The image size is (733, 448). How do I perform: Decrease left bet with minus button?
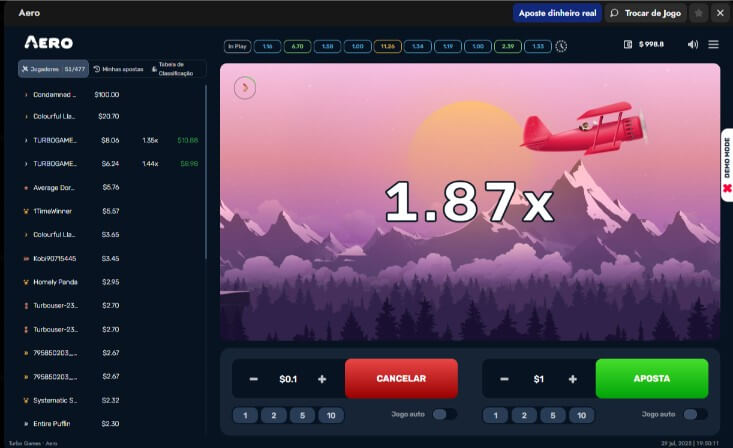(x=254, y=379)
